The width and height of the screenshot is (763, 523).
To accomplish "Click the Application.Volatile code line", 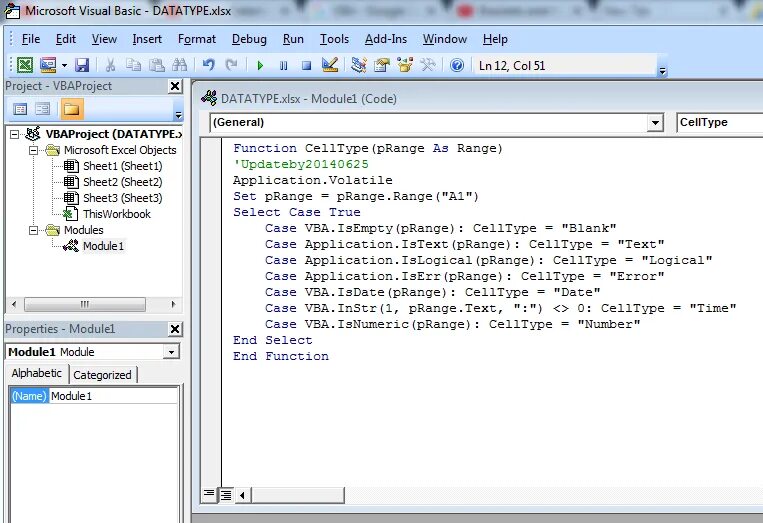I will point(312,180).
